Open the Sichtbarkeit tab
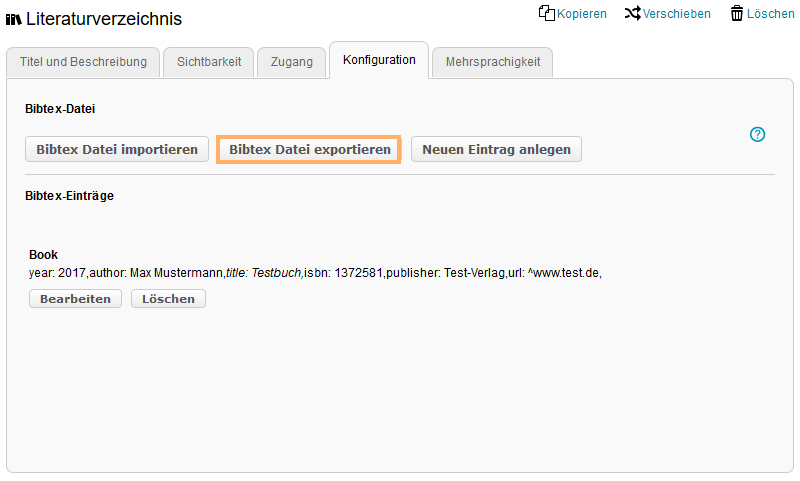 209,62
